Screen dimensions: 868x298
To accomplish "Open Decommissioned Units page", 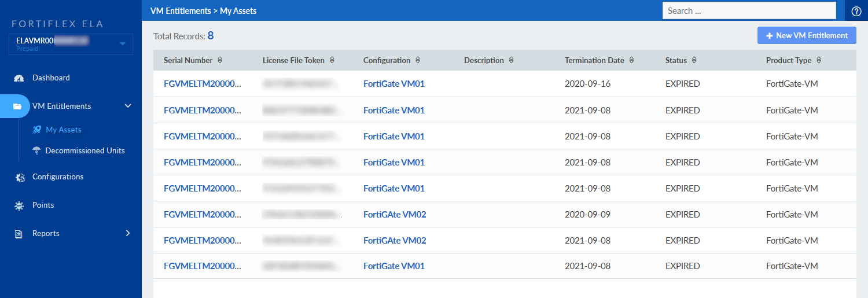I will [x=85, y=150].
